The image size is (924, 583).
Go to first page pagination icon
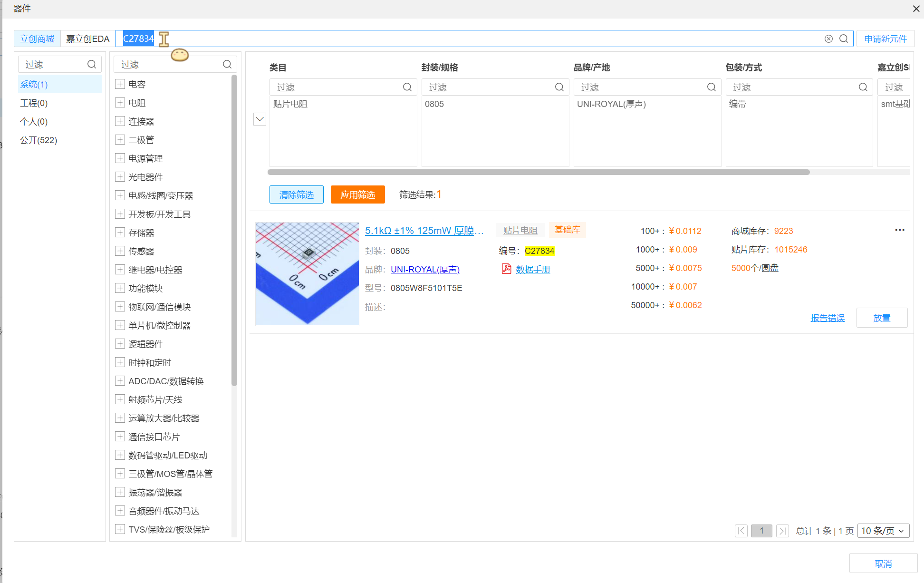[x=741, y=531]
